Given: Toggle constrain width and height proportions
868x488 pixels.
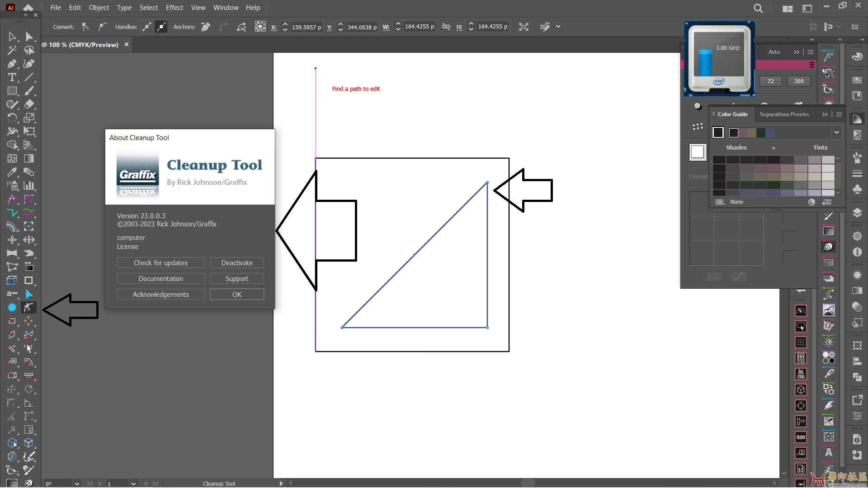Looking at the screenshot, I should [446, 27].
